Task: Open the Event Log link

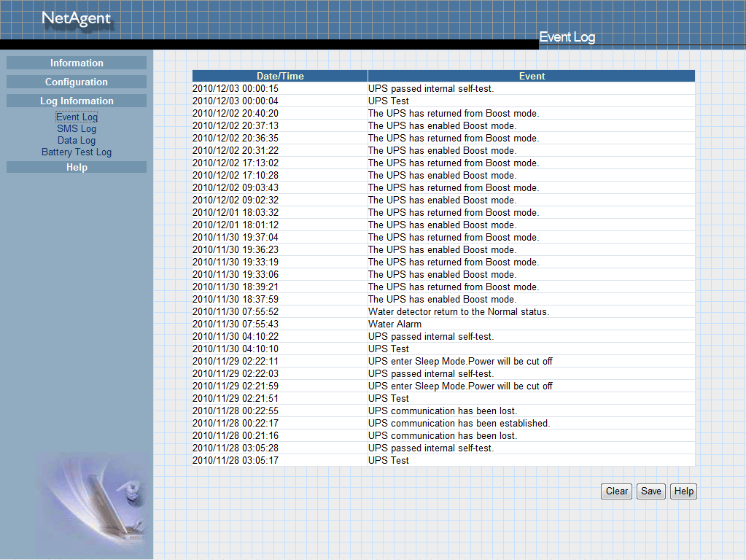Action: 77,117
